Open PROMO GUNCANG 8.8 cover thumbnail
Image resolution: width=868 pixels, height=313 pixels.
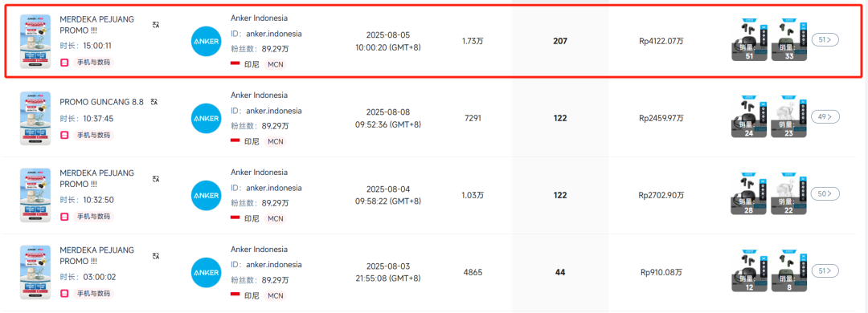tap(35, 118)
